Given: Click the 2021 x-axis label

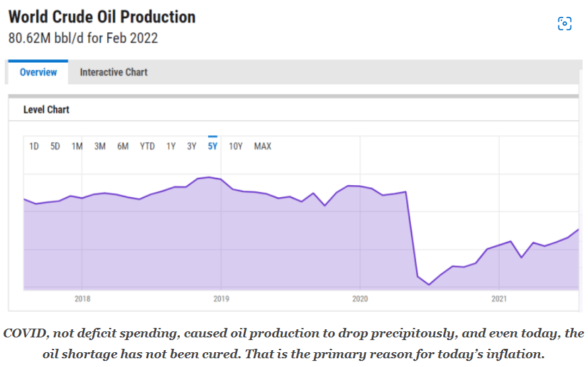Looking at the screenshot, I should click(x=498, y=298).
